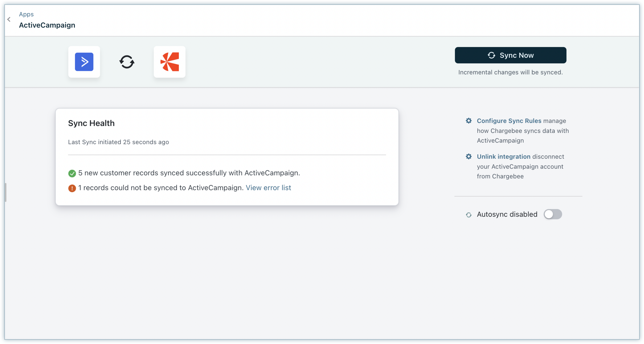The height and width of the screenshot is (344, 644).
Task: Enable the Autosync toggle switch
Action: pyautogui.click(x=553, y=214)
